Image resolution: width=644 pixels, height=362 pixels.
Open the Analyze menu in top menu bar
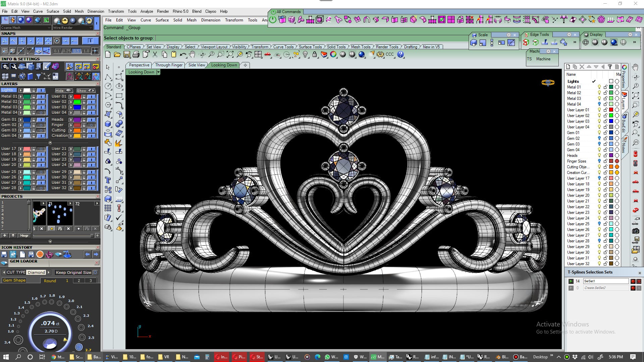point(147,11)
